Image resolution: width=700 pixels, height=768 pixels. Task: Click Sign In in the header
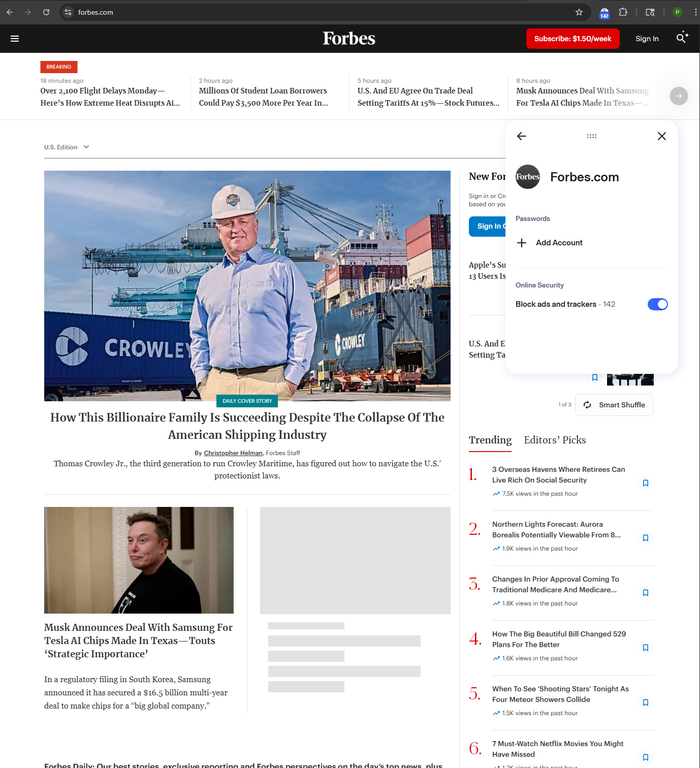pyautogui.click(x=647, y=39)
